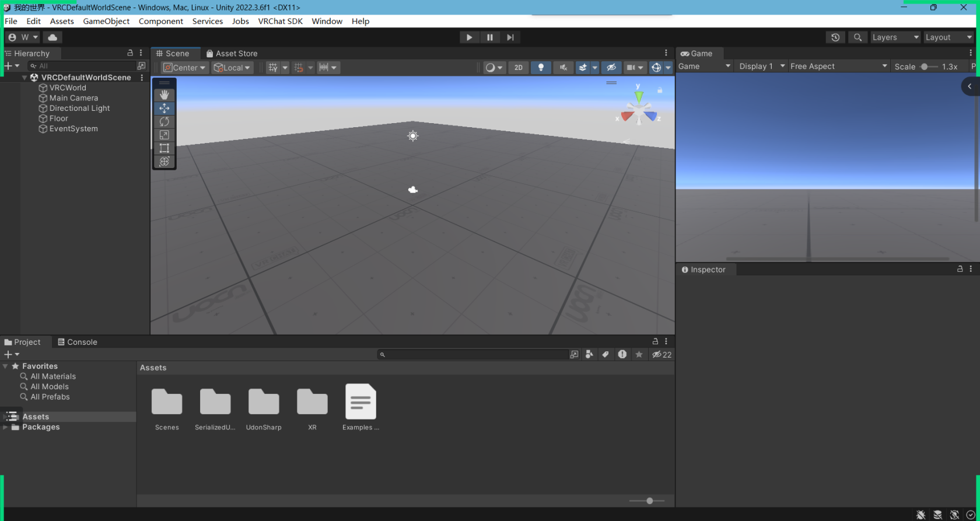This screenshot has width=980, height=521.
Task: Expand the Packages folder tree
Action: click(5, 427)
